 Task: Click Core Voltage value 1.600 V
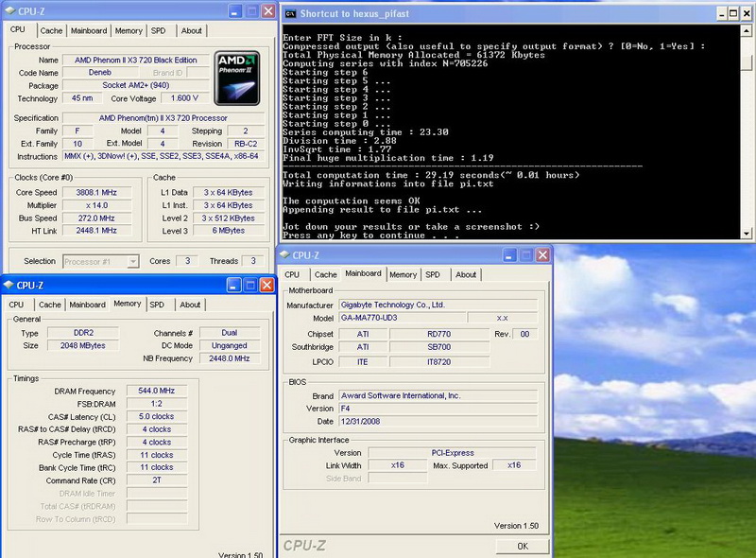tap(184, 98)
